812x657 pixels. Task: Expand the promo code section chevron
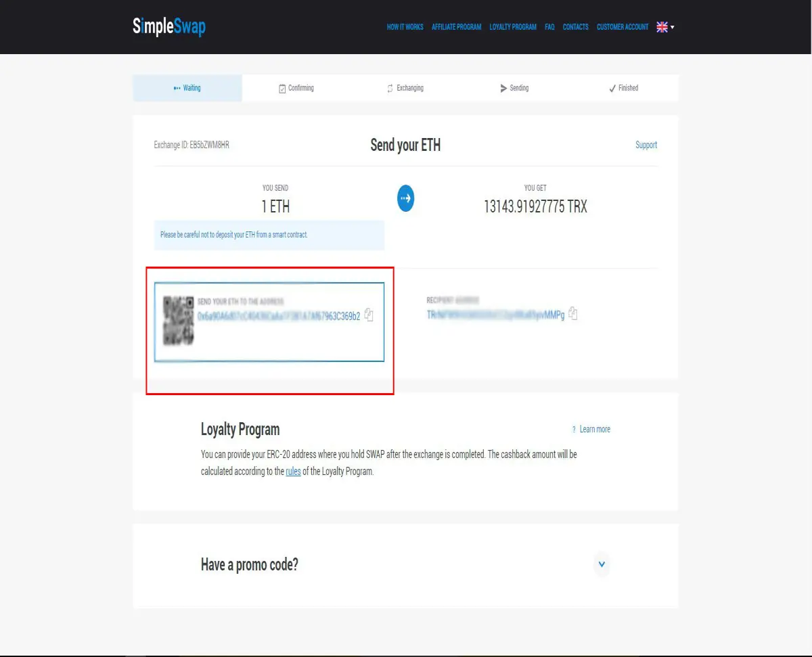(602, 564)
